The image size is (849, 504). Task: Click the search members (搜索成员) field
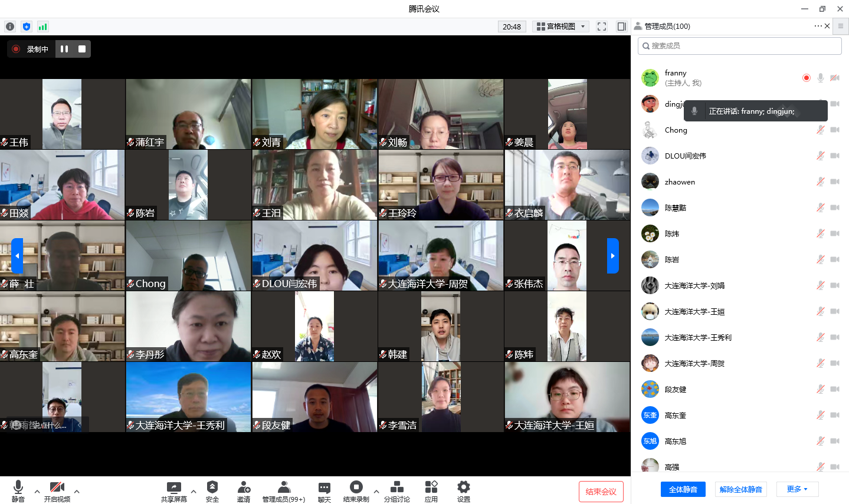point(740,46)
